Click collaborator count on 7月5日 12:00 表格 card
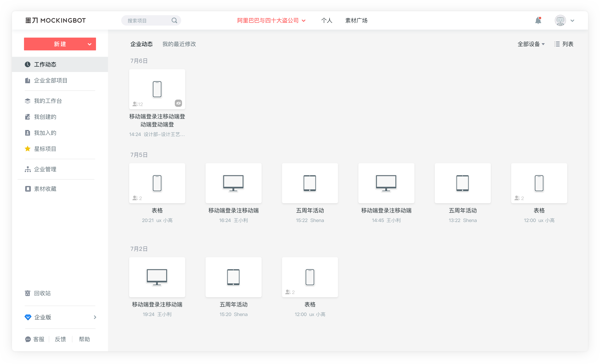This screenshot has width=600, height=364. tap(519, 198)
